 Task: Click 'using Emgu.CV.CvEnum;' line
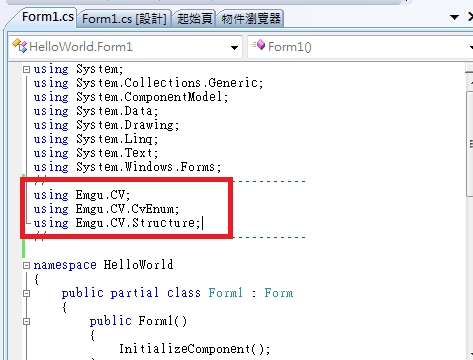[106, 209]
